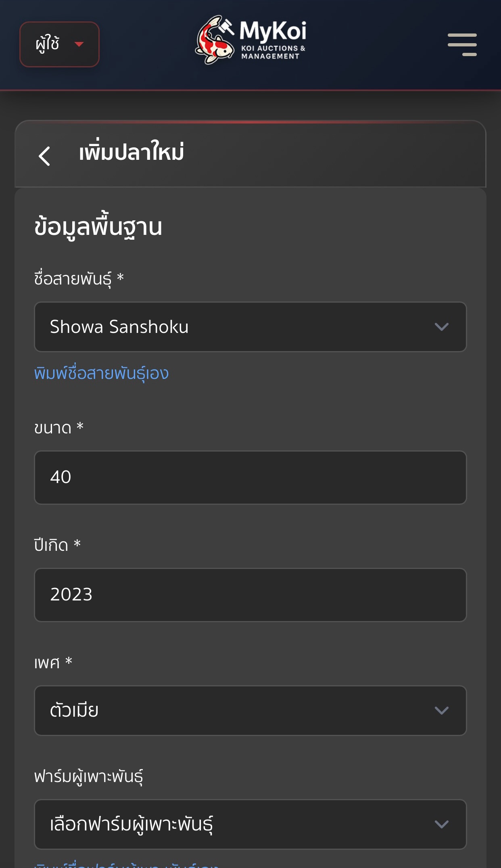Click the MyKoi koi fish logo
This screenshot has width=501, height=868.
tap(215, 40)
